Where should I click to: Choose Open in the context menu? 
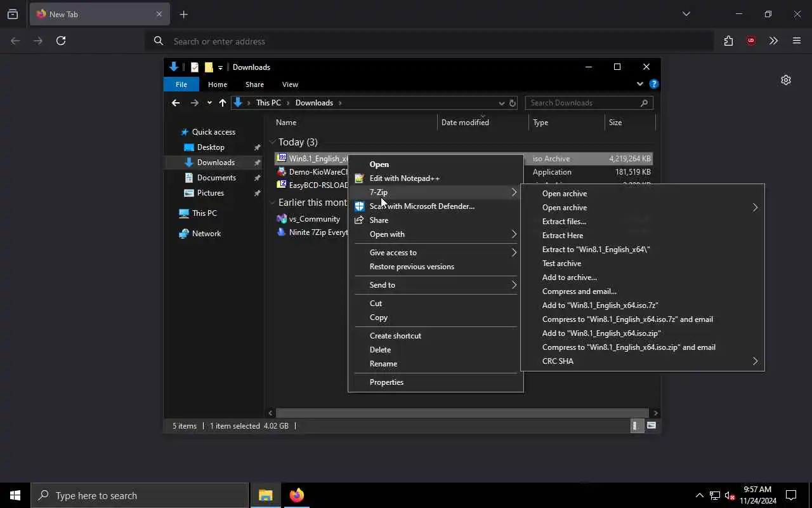(x=435, y=164)
